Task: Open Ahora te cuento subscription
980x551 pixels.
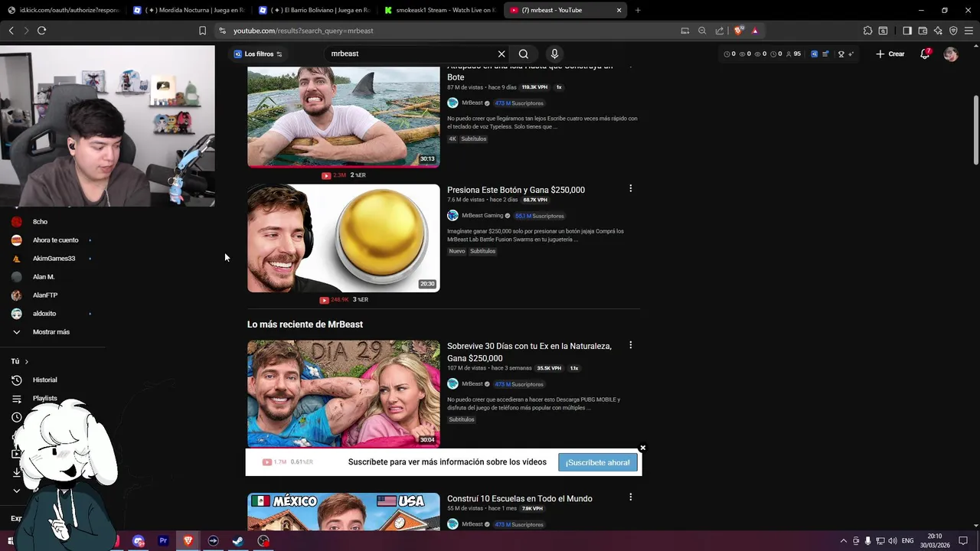Action: 55,240
